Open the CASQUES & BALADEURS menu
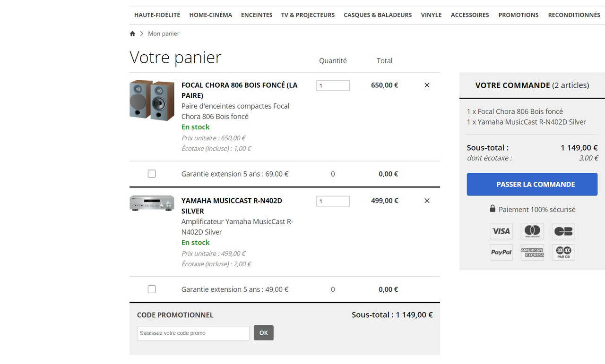This screenshot has width=605, height=364. pos(378,15)
